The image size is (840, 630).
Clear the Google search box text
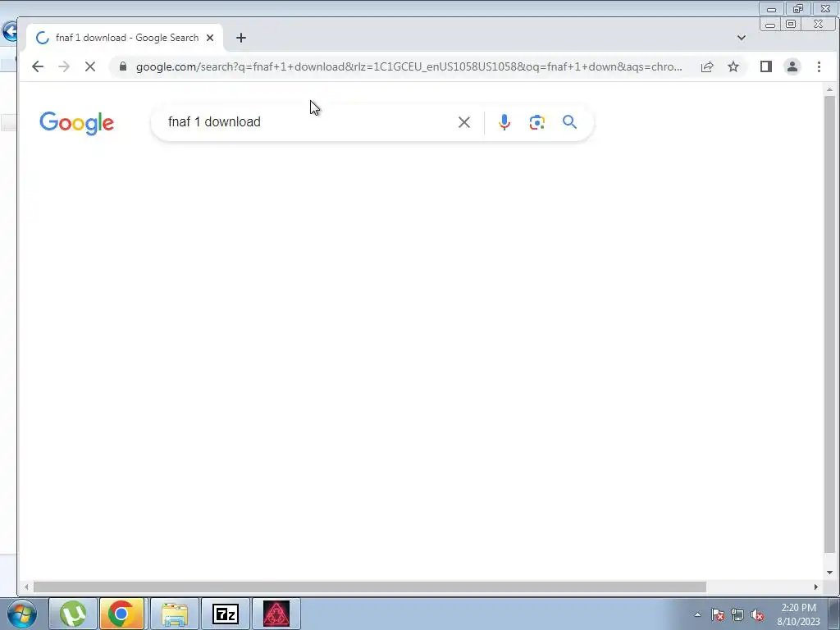pos(464,122)
